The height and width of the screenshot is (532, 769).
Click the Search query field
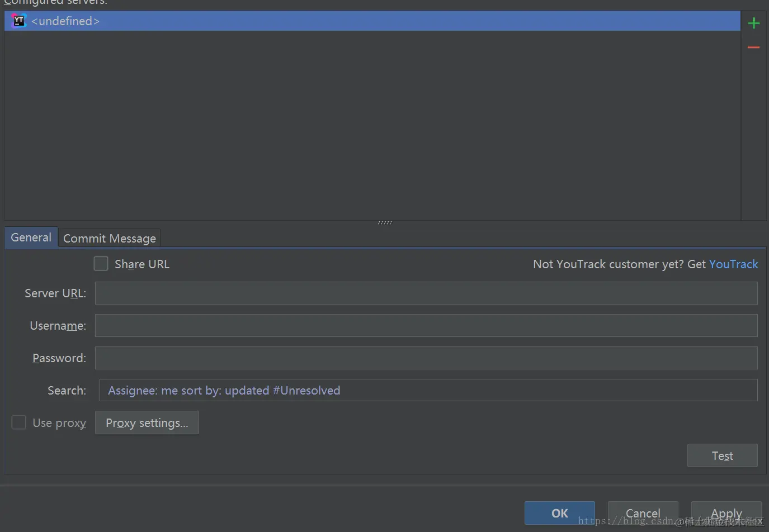pos(428,390)
